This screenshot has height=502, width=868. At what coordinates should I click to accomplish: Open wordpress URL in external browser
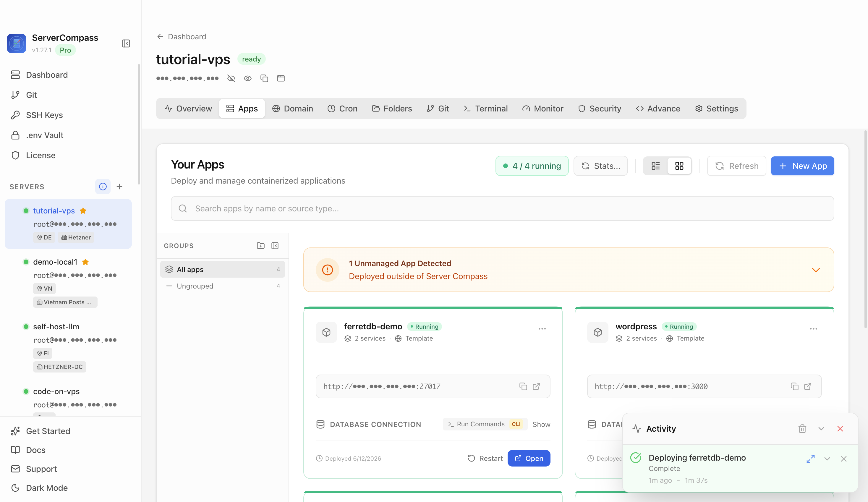point(808,387)
